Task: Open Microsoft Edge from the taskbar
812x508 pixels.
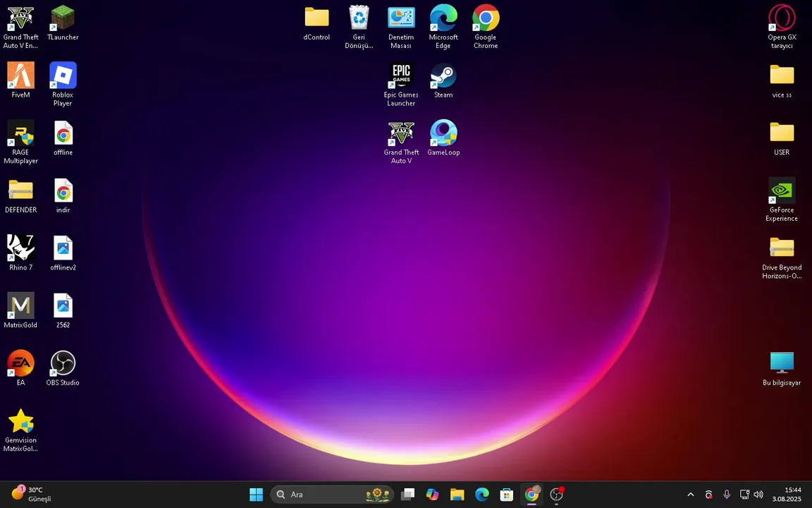Action: 482,495
